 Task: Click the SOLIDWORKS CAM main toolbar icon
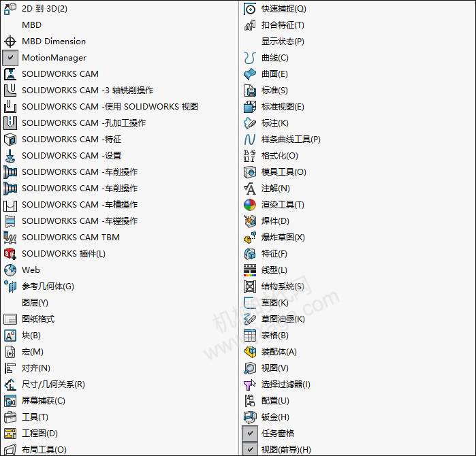(x=10, y=74)
